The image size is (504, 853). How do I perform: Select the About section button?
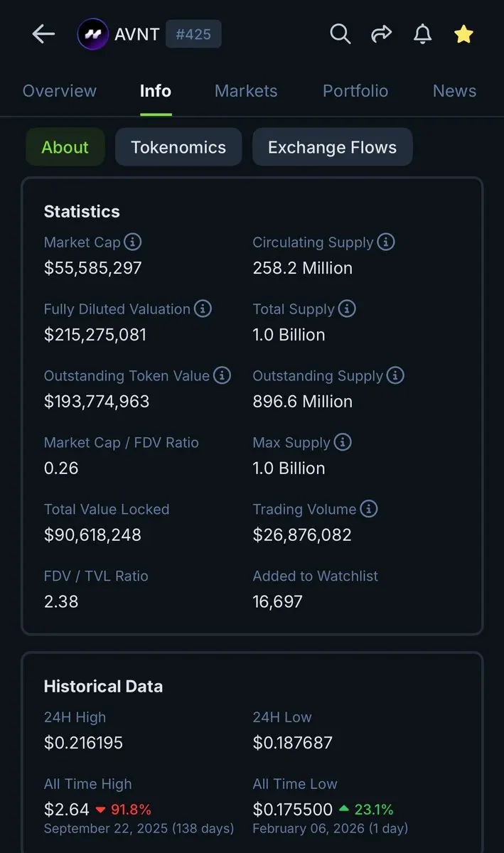[x=65, y=147]
